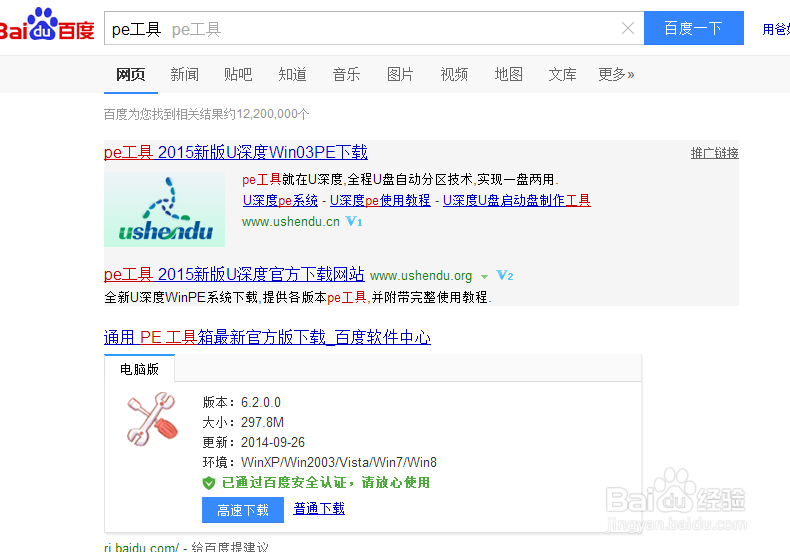Click the V1 verification badge icon
The image size is (790, 552).
click(x=354, y=221)
